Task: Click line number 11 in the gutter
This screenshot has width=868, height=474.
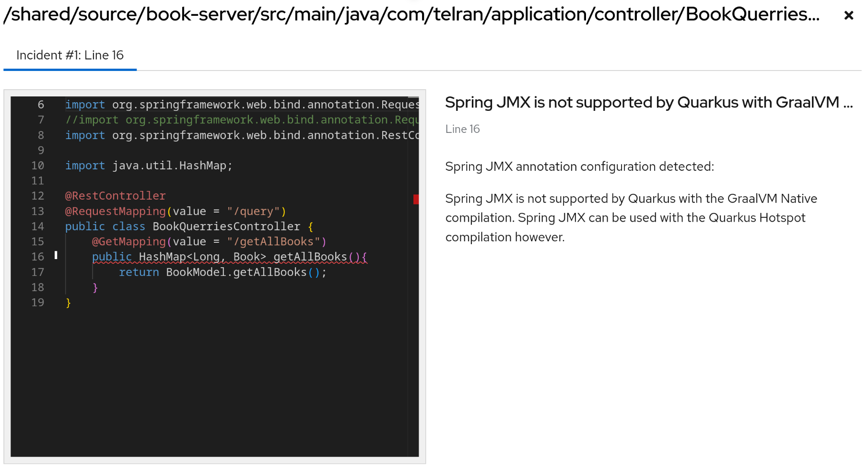Action: coord(37,181)
